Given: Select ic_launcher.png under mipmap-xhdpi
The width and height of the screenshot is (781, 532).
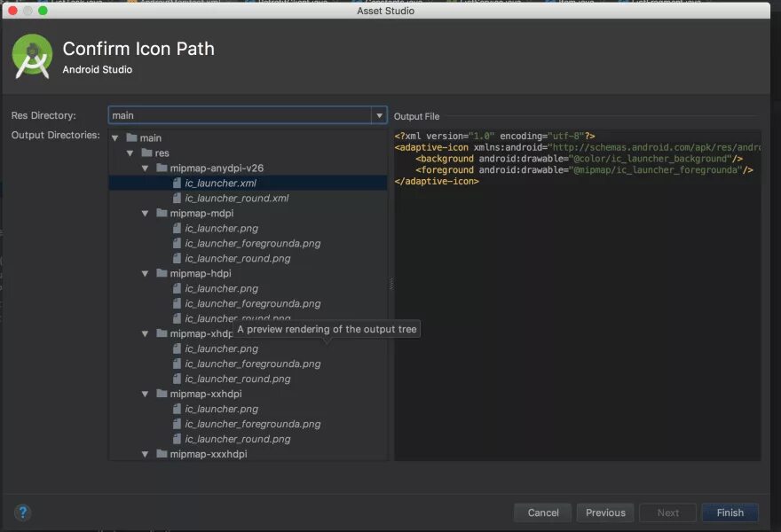Looking at the screenshot, I should [x=222, y=348].
